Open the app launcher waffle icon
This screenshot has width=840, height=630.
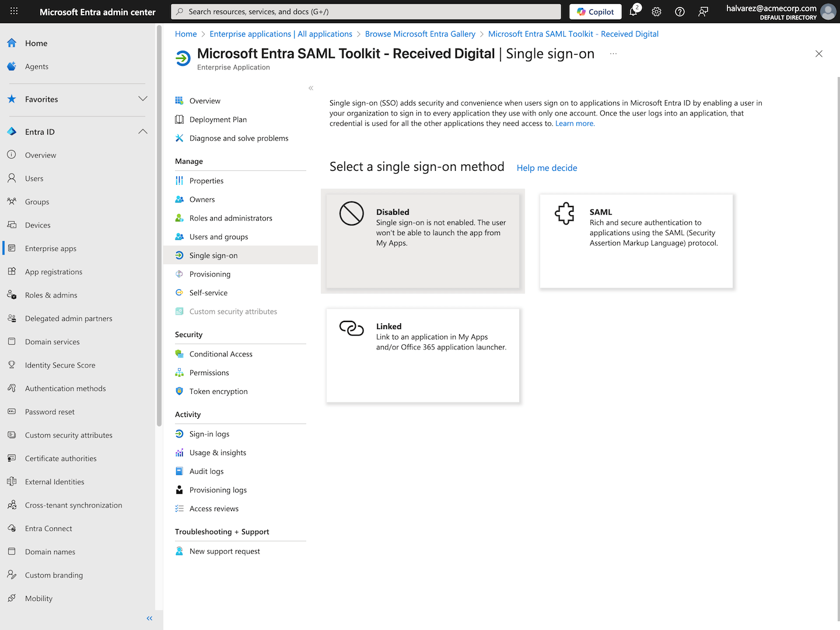14,11
